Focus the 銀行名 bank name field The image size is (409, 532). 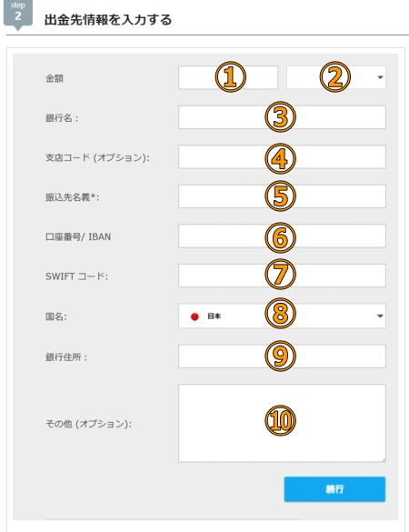282,117
